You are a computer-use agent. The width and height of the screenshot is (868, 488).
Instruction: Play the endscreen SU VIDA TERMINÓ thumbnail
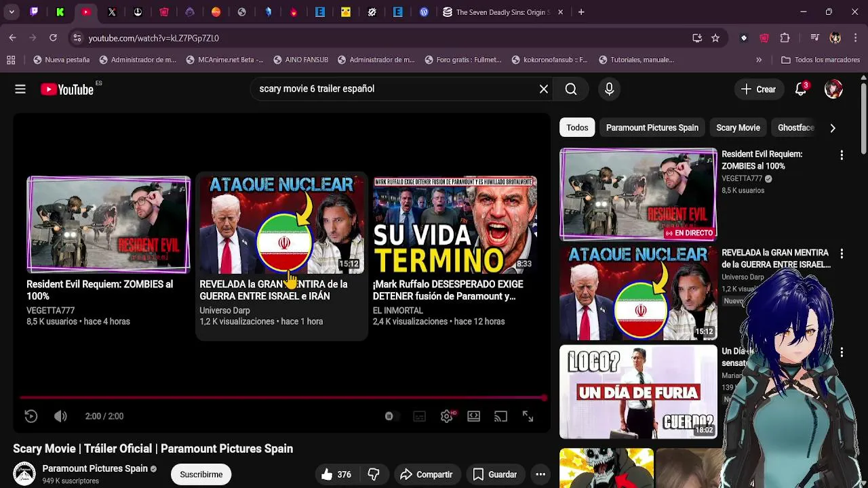click(x=454, y=224)
